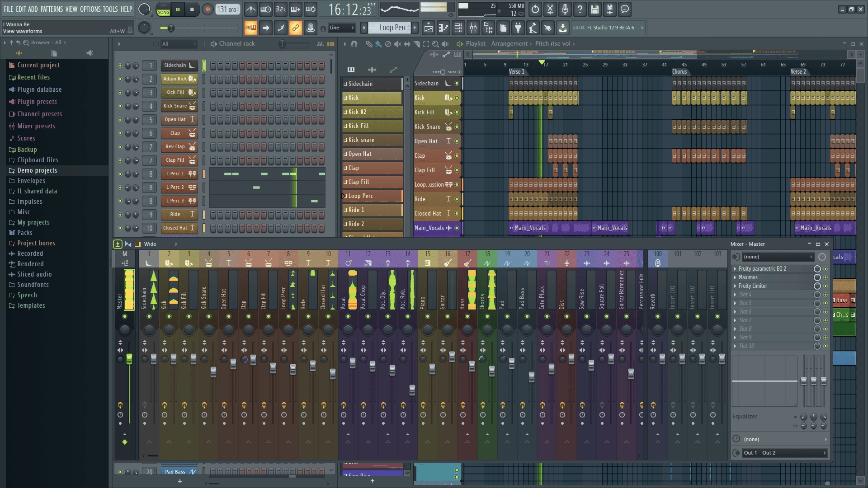
Task: Select the Mute tool in Playlist
Action: [397, 44]
